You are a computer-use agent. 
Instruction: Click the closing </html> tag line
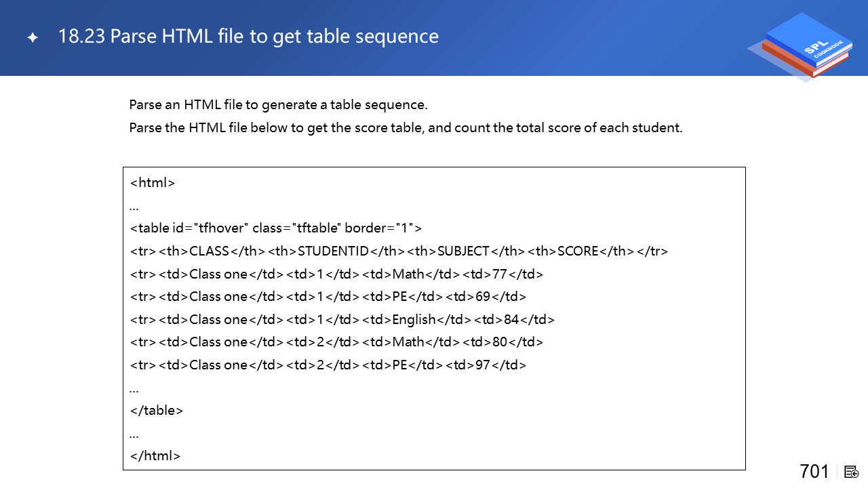[x=155, y=456]
